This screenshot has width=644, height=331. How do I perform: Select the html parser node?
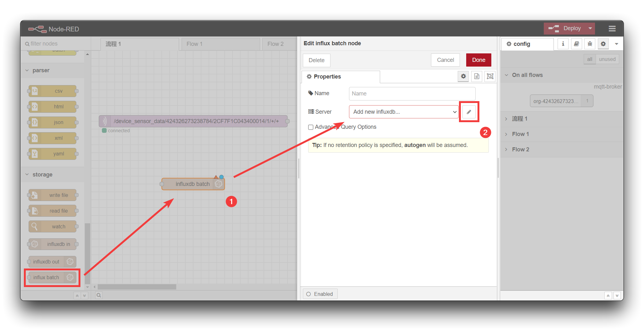tap(53, 107)
